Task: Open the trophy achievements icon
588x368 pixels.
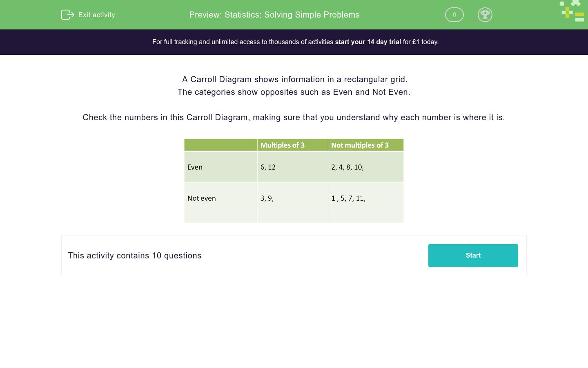Action: 485,15
